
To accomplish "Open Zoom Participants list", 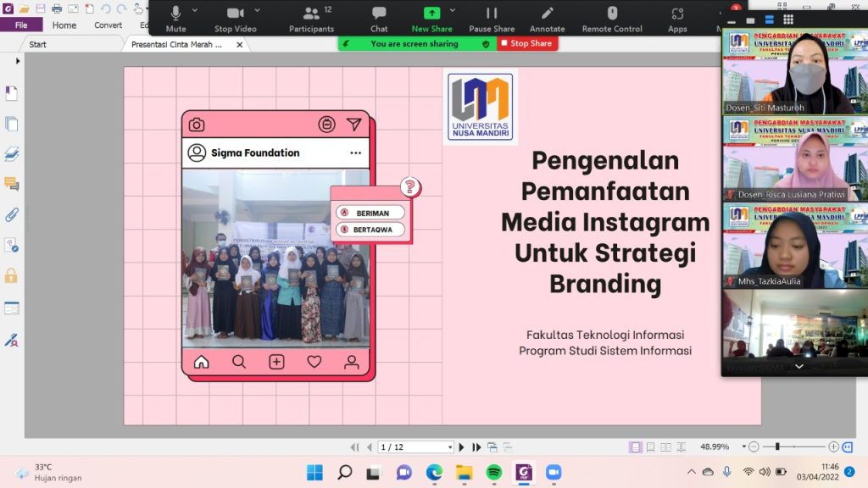I will pos(311,19).
